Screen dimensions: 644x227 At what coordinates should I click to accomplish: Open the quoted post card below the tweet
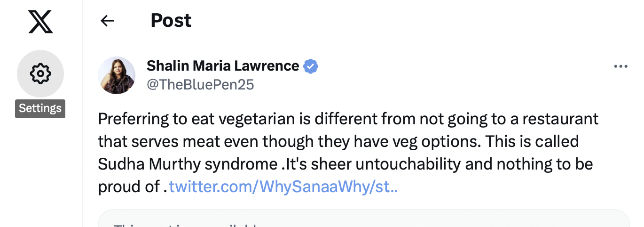pos(363,219)
